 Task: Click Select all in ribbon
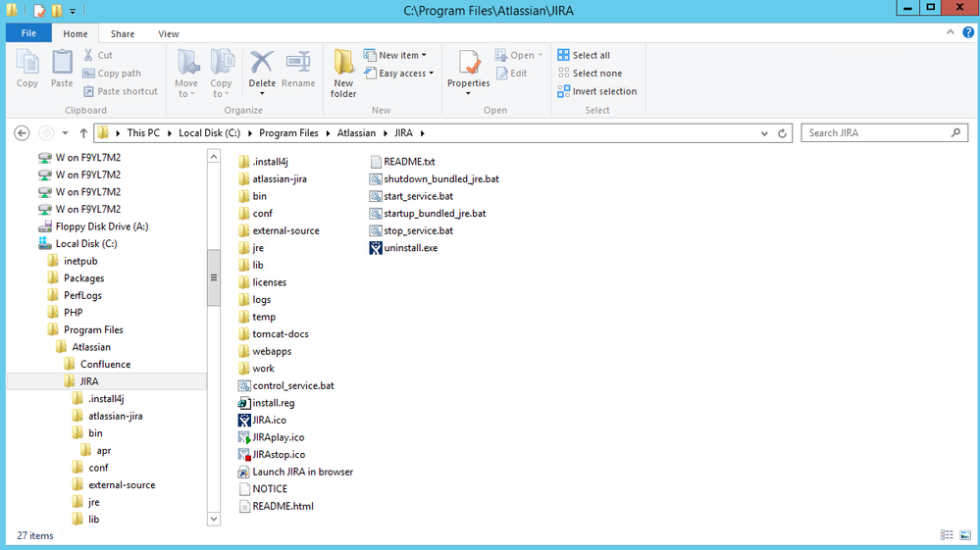[584, 55]
